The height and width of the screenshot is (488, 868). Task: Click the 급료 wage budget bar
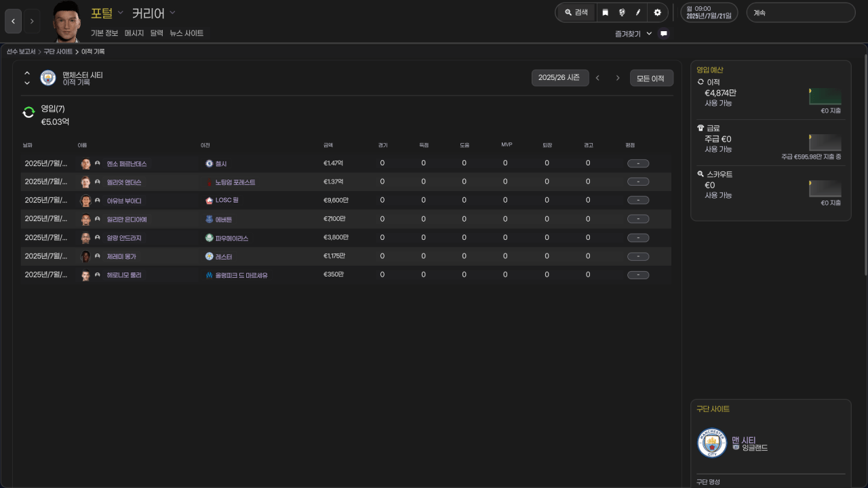pyautogui.click(x=825, y=142)
